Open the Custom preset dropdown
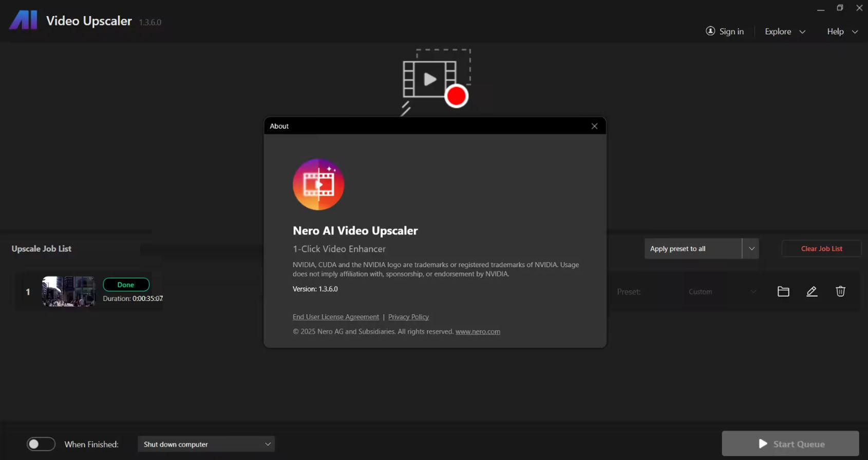The image size is (868, 460). (x=723, y=291)
